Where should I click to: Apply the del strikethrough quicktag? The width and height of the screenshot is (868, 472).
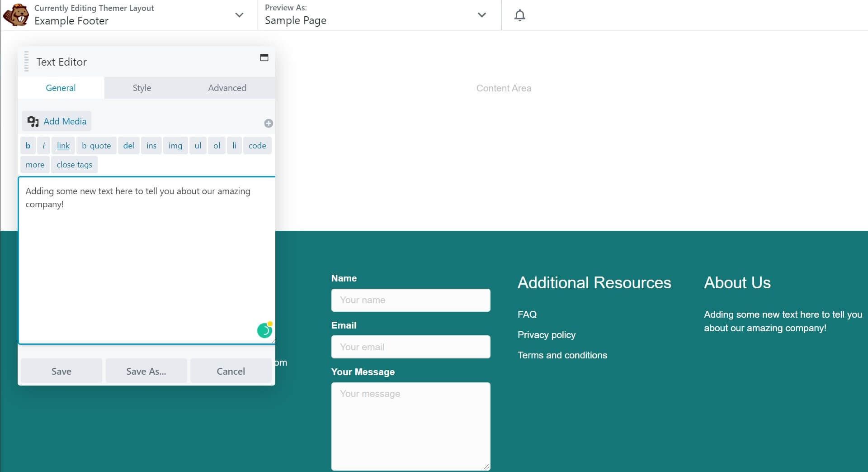click(x=129, y=145)
